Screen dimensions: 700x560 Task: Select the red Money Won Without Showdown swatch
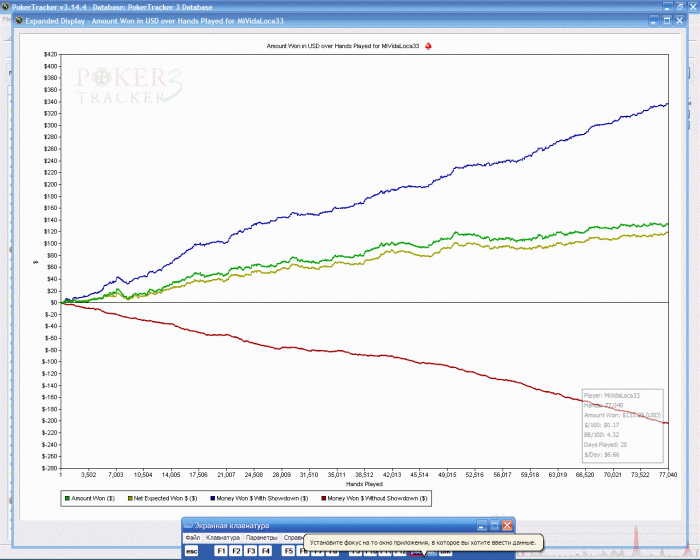[x=324, y=498]
